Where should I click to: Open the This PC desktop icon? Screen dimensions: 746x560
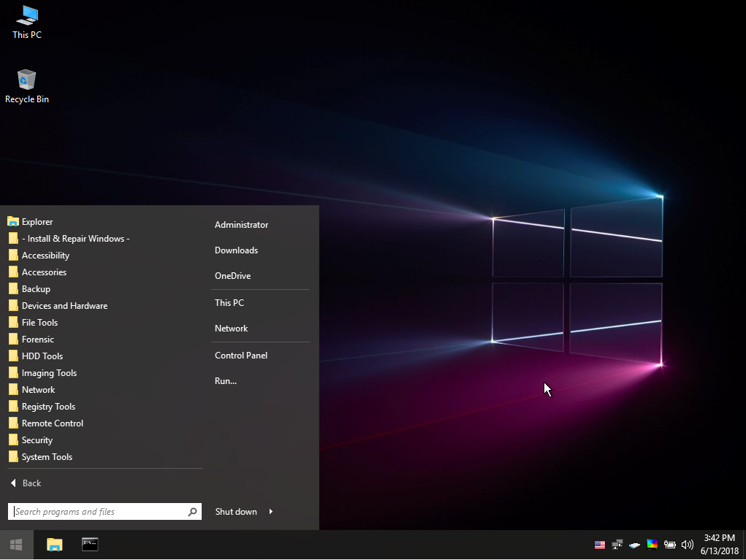[26, 22]
